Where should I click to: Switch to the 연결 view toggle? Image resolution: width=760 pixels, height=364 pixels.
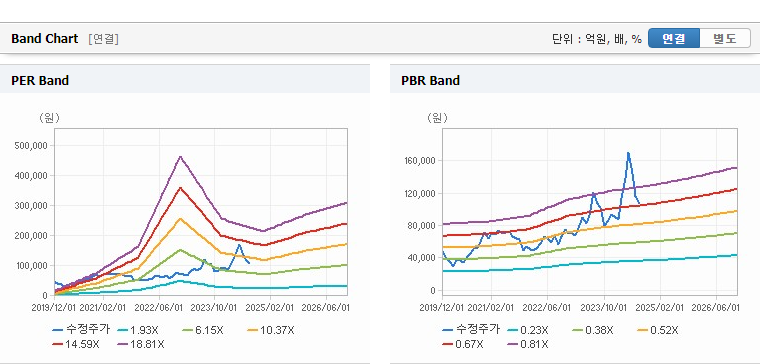[x=674, y=38]
